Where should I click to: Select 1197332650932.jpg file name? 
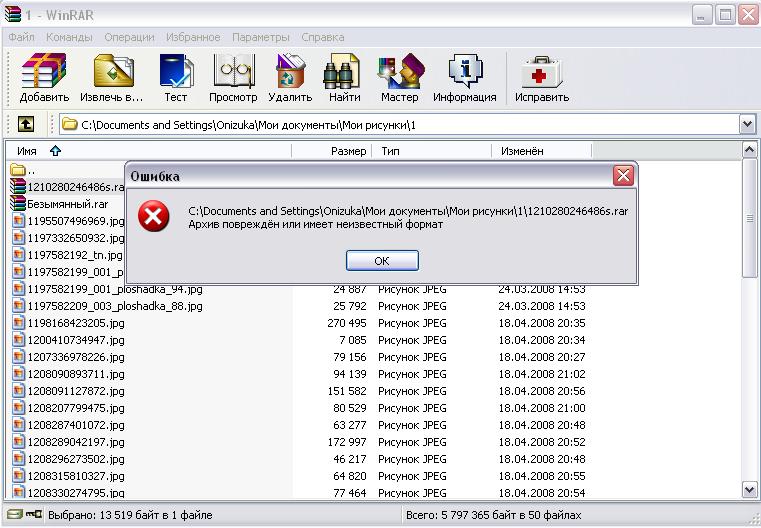coord(76,238)
